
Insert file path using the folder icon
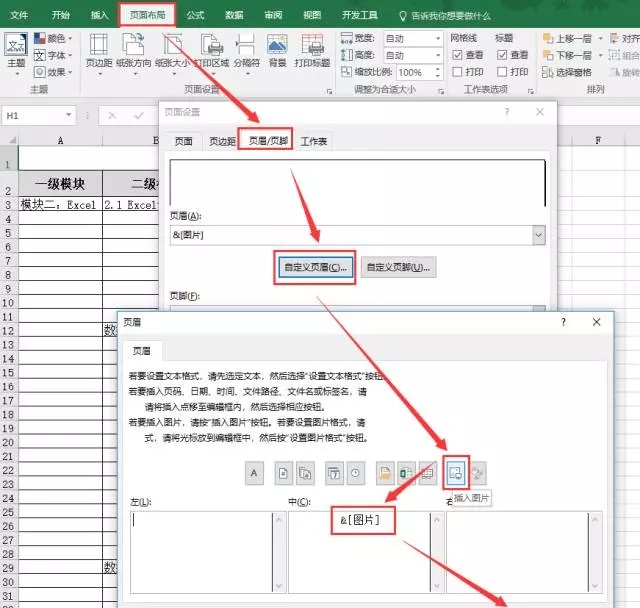click(x=384, y=473)
